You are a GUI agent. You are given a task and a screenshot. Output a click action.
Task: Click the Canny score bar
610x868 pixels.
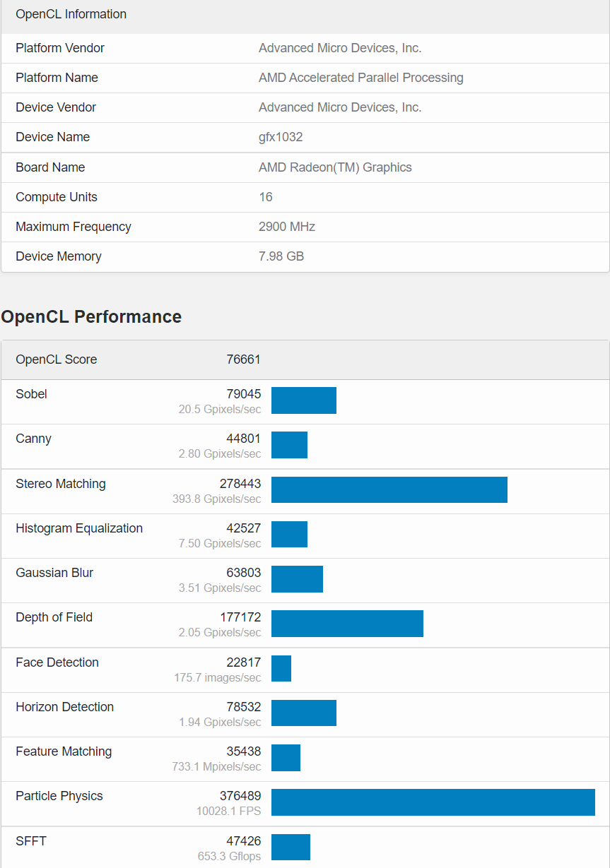coord(289,445)
